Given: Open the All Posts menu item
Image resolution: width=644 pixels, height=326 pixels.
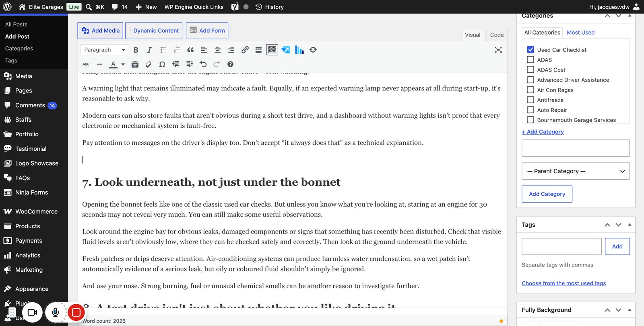Looking at the screenshot, I should click(16, 25).
